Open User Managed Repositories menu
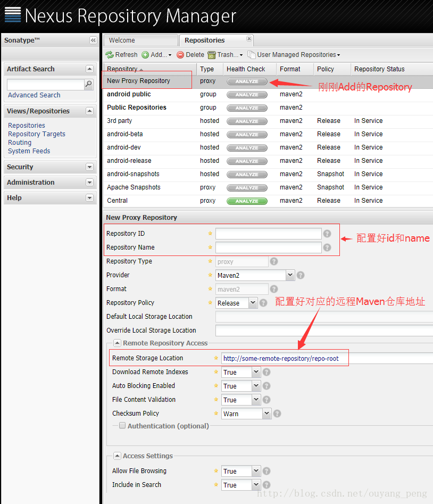Image resolution: width=433 pixels, height=504 pixels. pyautogui.click(x=294, y=55)
